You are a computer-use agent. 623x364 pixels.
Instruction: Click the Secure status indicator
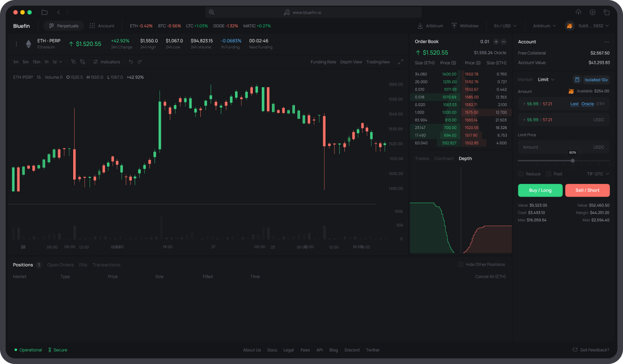[x=58, y=350]
